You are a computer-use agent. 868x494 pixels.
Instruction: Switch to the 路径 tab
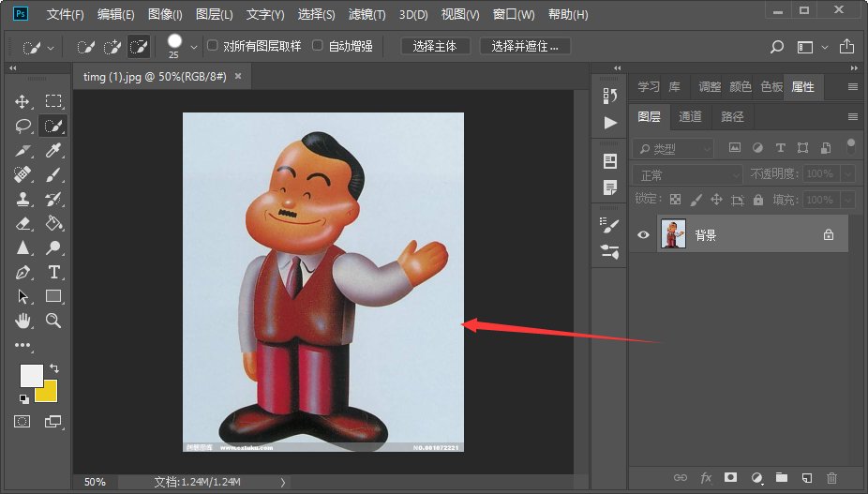(x=732, y=116)
